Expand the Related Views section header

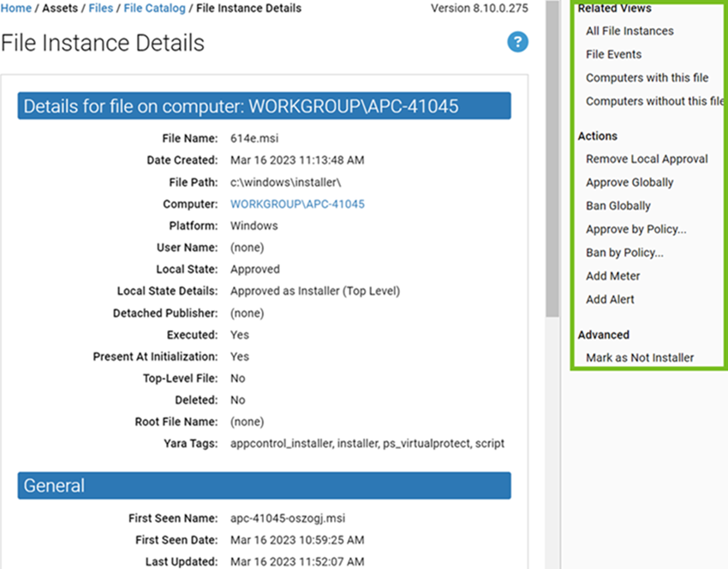point(614,8)
